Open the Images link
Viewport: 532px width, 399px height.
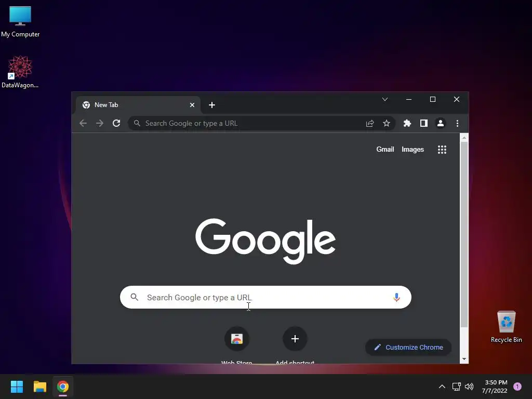(413, 149)
